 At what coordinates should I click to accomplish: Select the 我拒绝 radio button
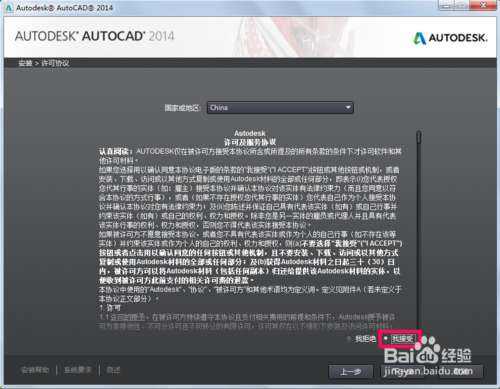[x=349, y=339]
